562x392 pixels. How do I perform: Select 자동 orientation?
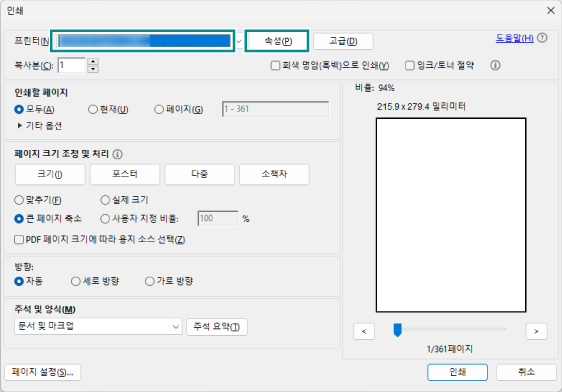(x=19, y=281)
